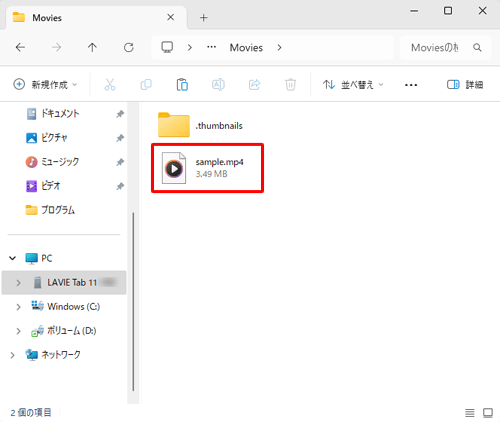Select the sample.mp4 file
This screenshot has height=422, width=500.
tap(207, 168)
